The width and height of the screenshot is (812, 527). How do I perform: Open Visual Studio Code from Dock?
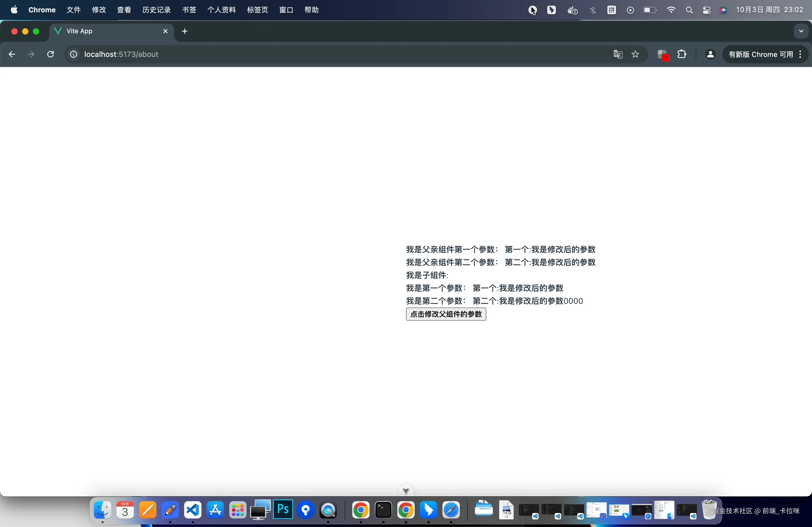tap(193, 510)
